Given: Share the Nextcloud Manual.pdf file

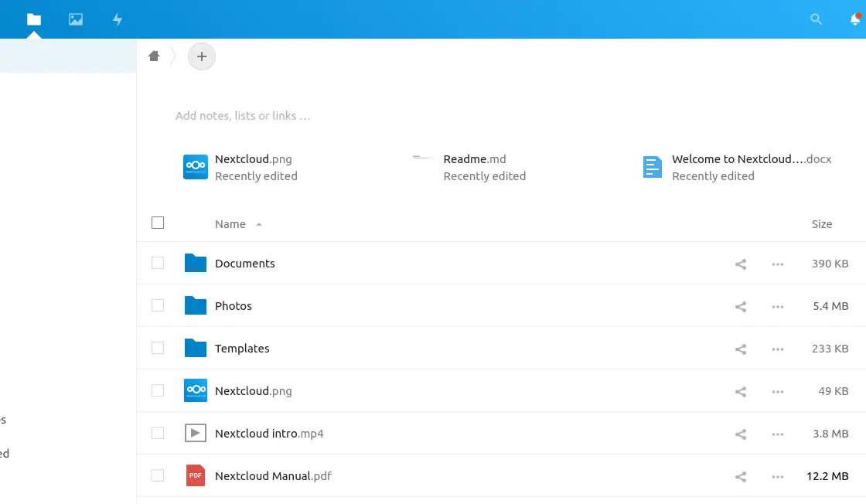Looking at the screenshot, I should click(x=741, y=476).
